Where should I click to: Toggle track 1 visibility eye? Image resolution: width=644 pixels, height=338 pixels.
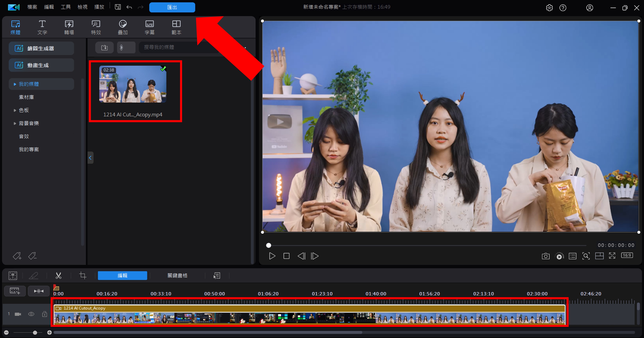(31, 314)
